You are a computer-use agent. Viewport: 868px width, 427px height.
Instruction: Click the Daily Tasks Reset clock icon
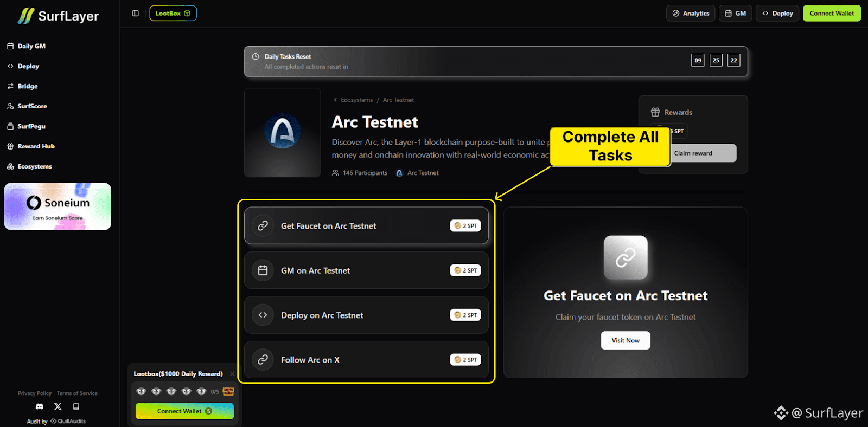point(256,56)
